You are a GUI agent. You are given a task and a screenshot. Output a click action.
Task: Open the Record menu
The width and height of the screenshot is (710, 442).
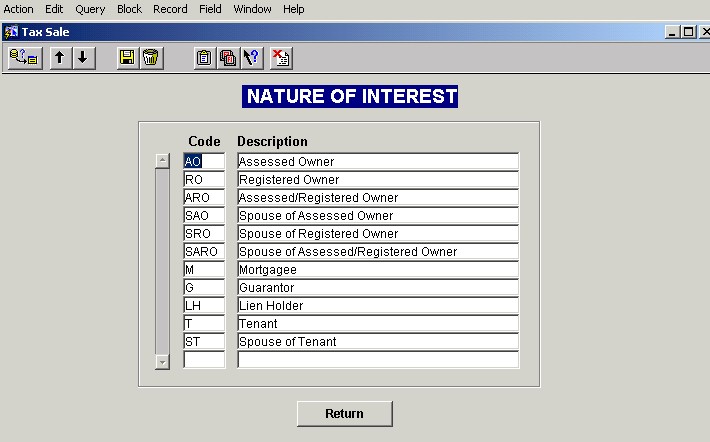click(x=170, y=9)
